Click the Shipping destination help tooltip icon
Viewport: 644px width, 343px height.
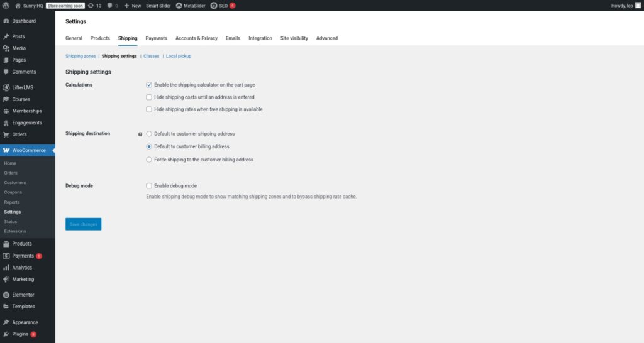[x=140, y=134]
